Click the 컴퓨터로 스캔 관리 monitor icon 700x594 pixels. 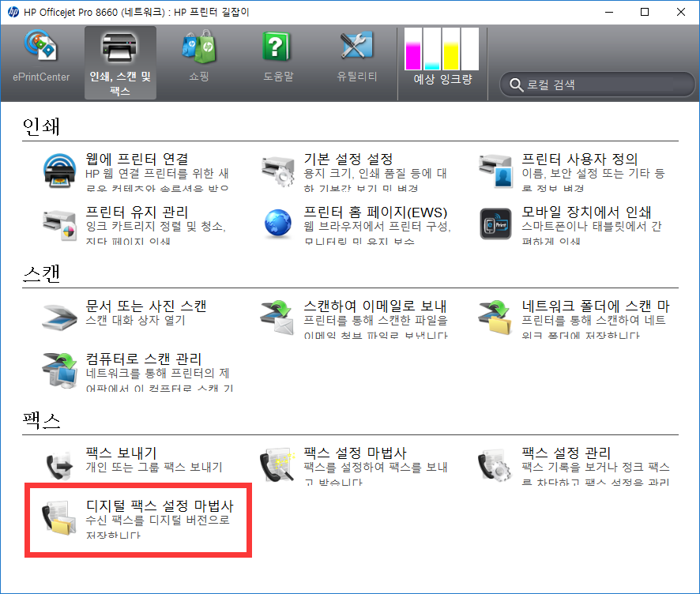59,370
